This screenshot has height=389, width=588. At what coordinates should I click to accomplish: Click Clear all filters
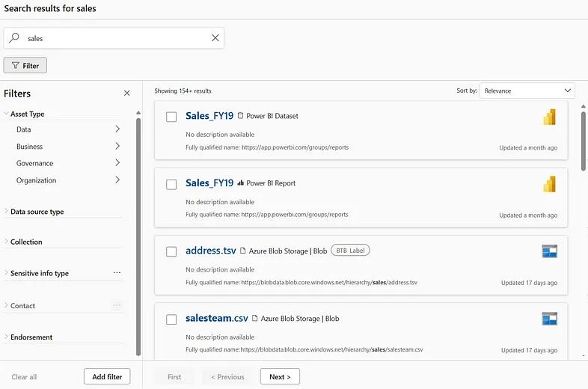pyautogui.click(x=24, y=376)
